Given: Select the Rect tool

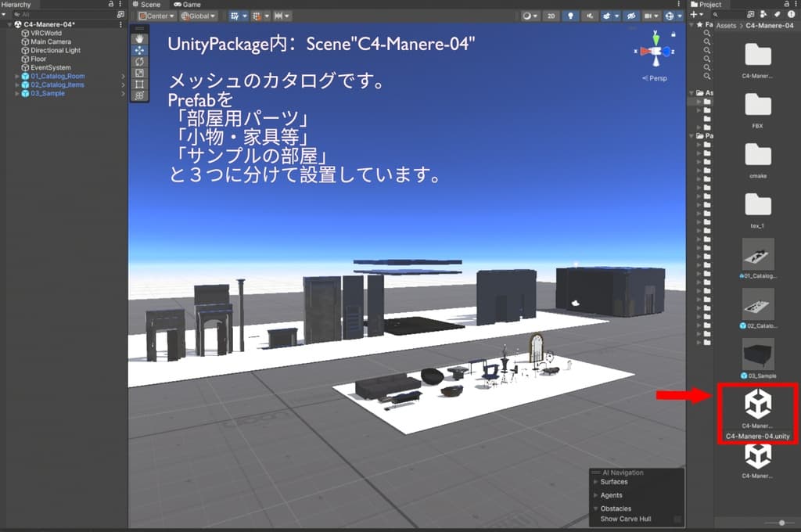Looking at the screenshot, I should tap(139, 84).
